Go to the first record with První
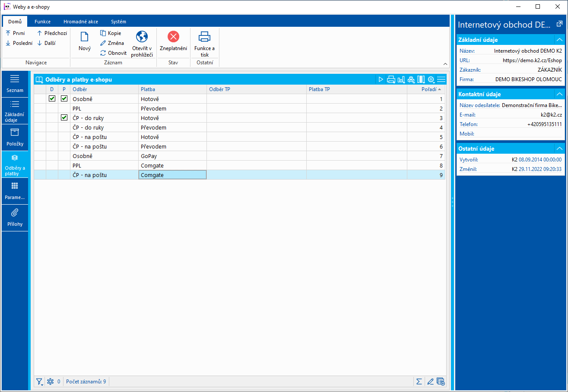 15,33
